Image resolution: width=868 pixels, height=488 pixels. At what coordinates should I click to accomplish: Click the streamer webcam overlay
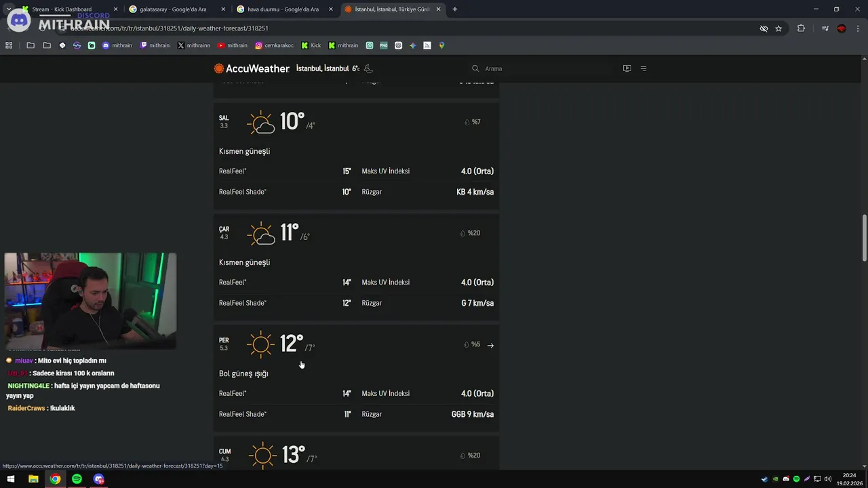coord(90,301)
